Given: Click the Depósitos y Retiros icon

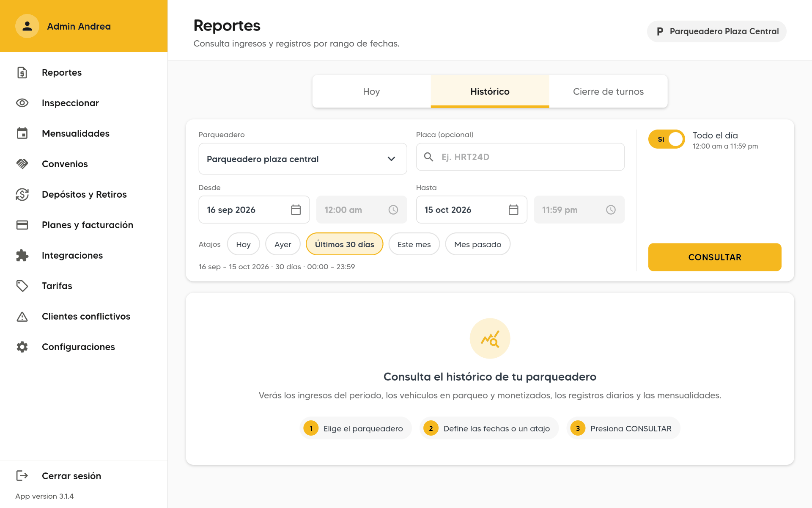Looking at the screenshot, I should click(22, 194).
